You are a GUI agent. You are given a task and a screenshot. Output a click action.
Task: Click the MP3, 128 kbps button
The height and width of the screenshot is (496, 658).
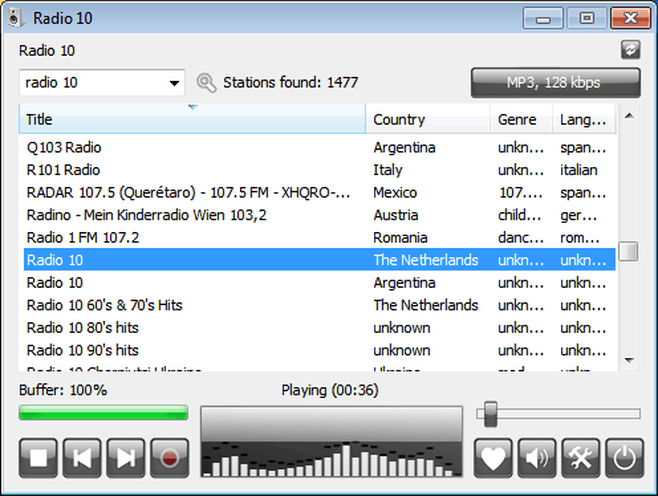coord(556,83)
